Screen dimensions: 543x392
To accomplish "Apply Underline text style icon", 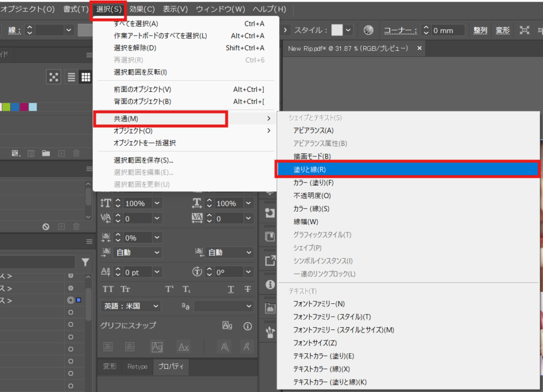I will point(231,289).
